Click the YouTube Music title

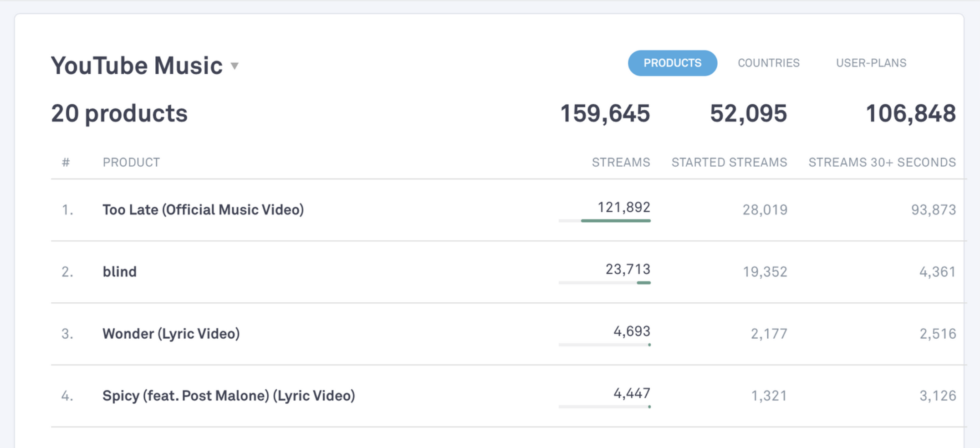coord(137,66)
